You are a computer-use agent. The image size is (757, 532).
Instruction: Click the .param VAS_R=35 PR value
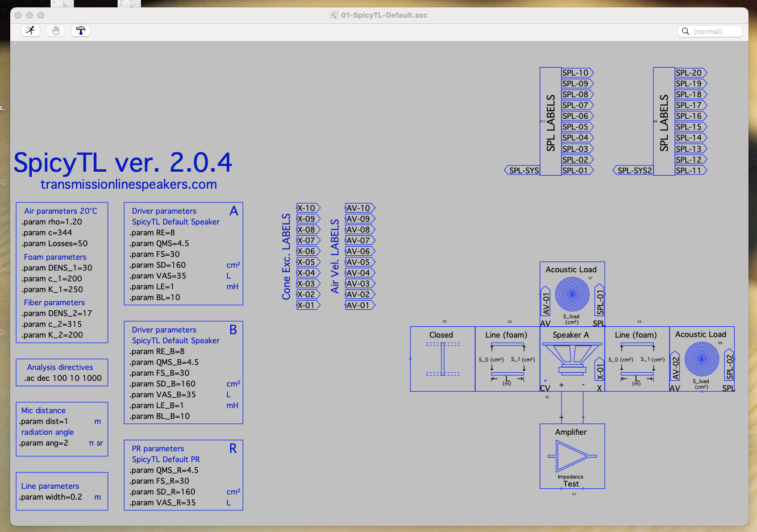[163, 502]
